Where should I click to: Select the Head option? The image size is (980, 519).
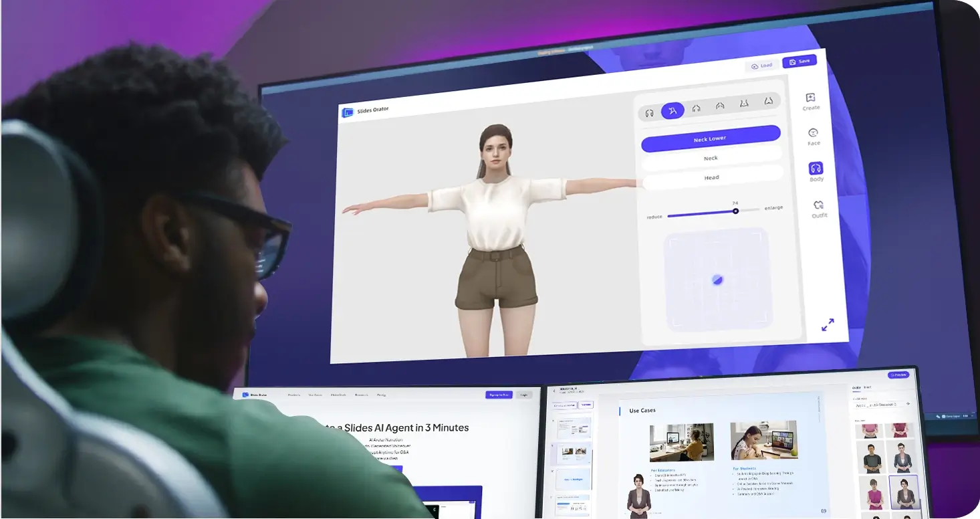(712, 177)
